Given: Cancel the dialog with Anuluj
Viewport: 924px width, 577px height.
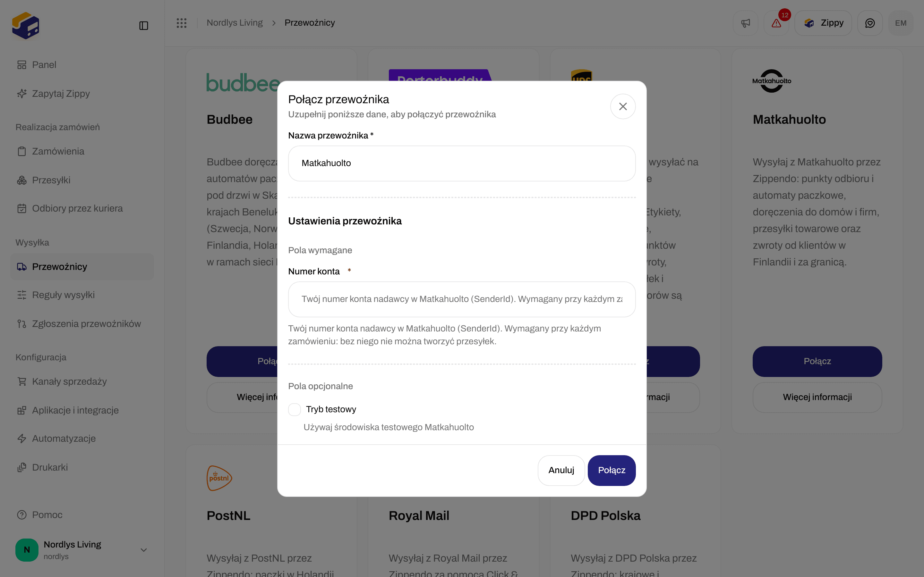Looking at the screenshot, I should (561, 470).
